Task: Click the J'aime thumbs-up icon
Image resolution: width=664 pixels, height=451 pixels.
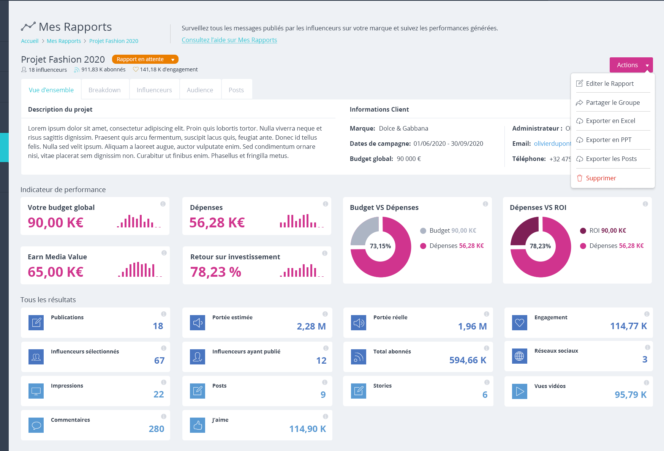Action: click(198, 425)
